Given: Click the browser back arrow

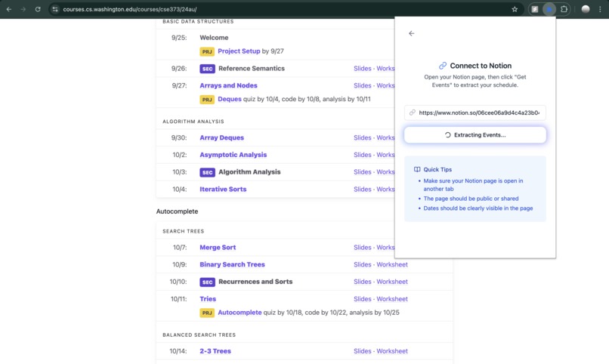Looking at the screenshot, I should [x=9, y=9].
